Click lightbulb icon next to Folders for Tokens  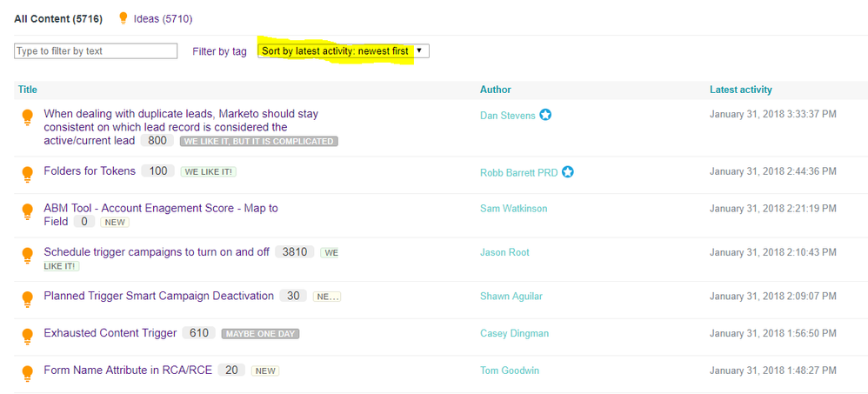27,174
